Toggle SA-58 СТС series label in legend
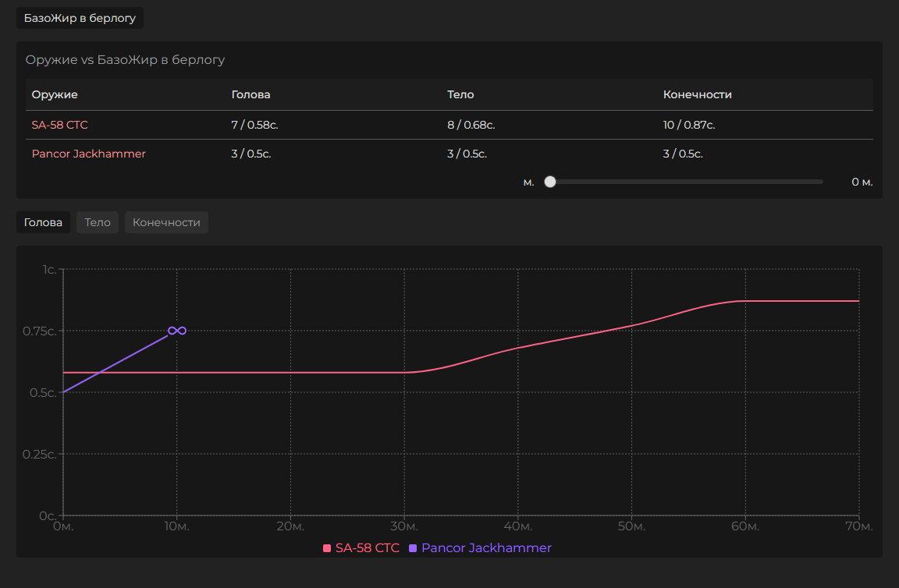 pos(367,548)
